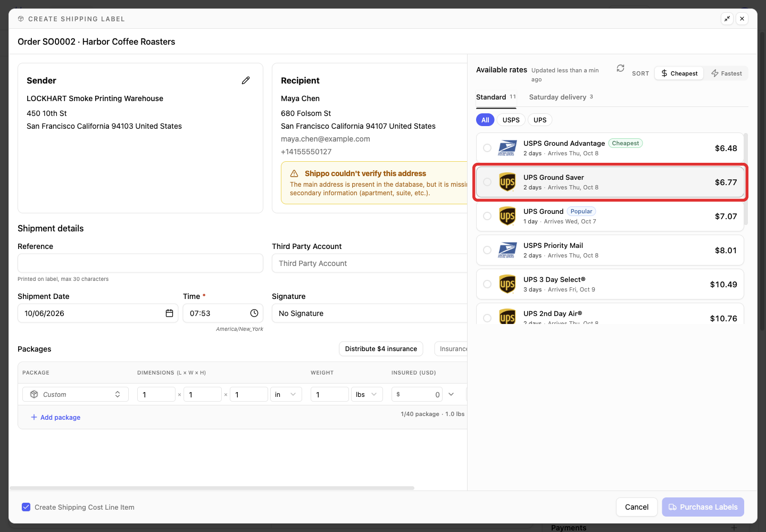Click Distribute $4 insurance button
Viewport: 766px width, 532px height.
tap(381, 349)
